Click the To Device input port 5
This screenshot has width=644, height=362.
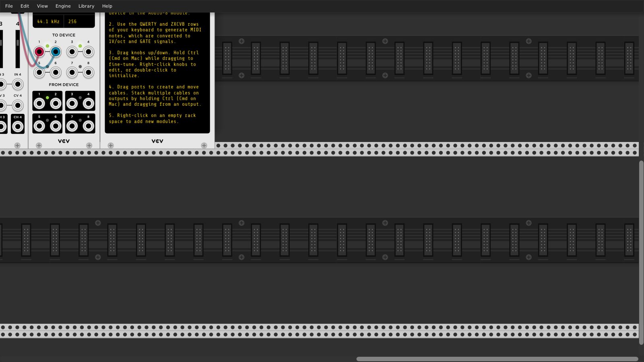coord(39,72)
